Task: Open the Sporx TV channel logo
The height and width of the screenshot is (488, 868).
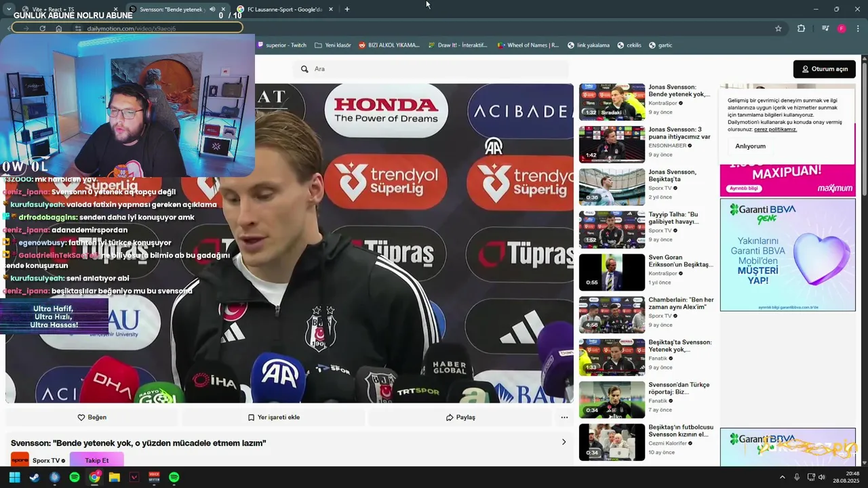Action: pyautogui.click(x=20, y=460)
